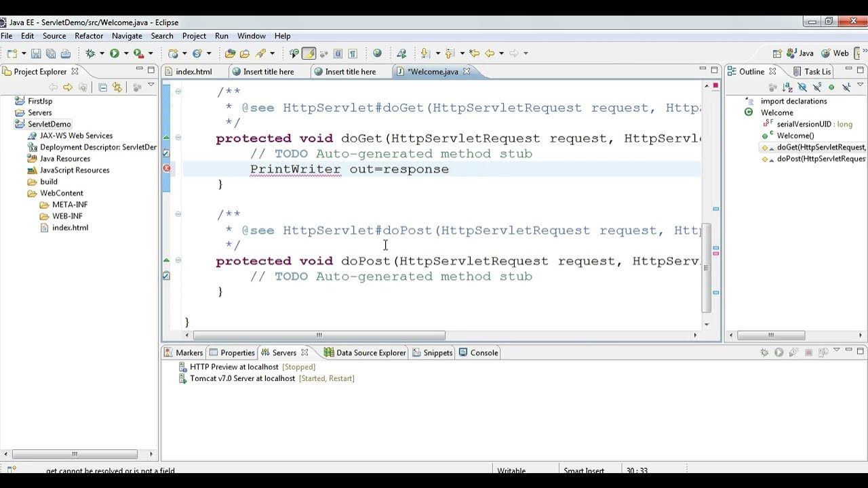This screenshot has width=868, height=488.
Task: Sort Outline alphabetically
Action: (x=787, y=87)
